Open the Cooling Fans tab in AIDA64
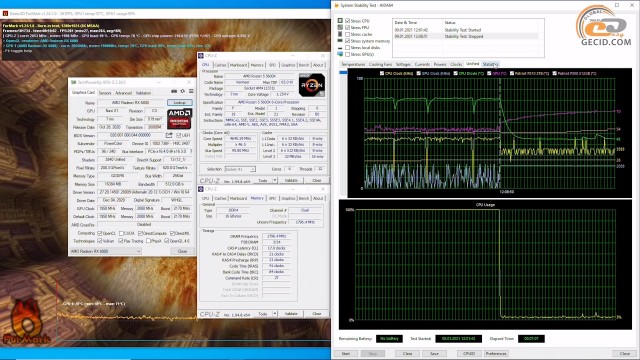 coord(380,64)
